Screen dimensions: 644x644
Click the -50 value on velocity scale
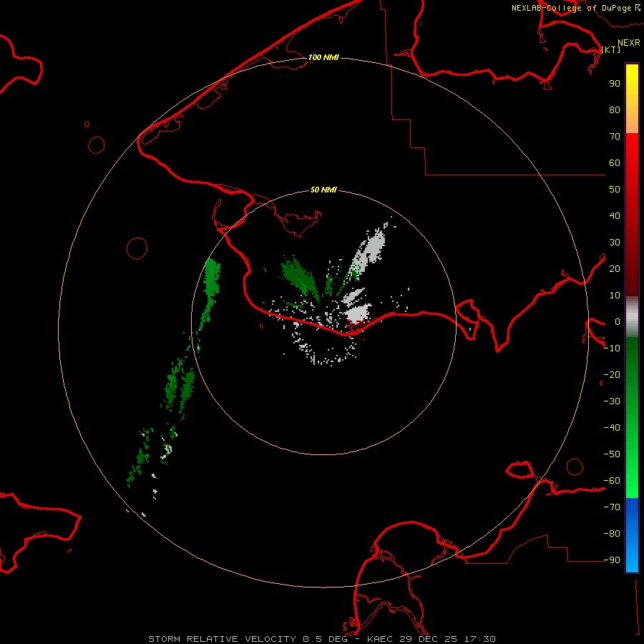[612, 454]
